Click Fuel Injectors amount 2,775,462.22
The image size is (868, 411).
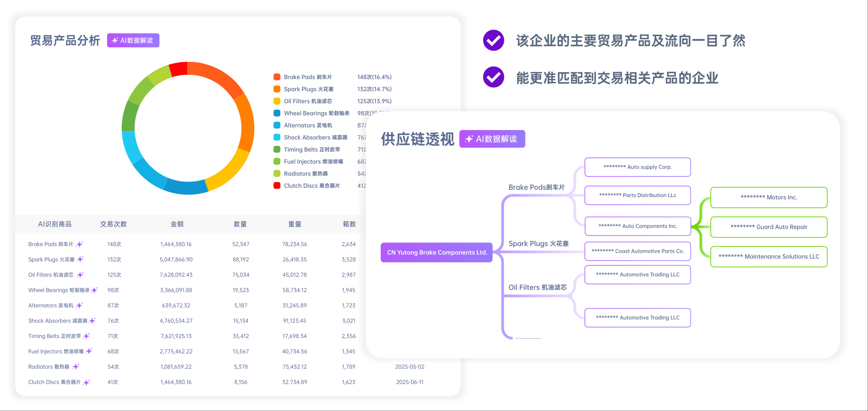pyautogui.click(x=176, y=351)
